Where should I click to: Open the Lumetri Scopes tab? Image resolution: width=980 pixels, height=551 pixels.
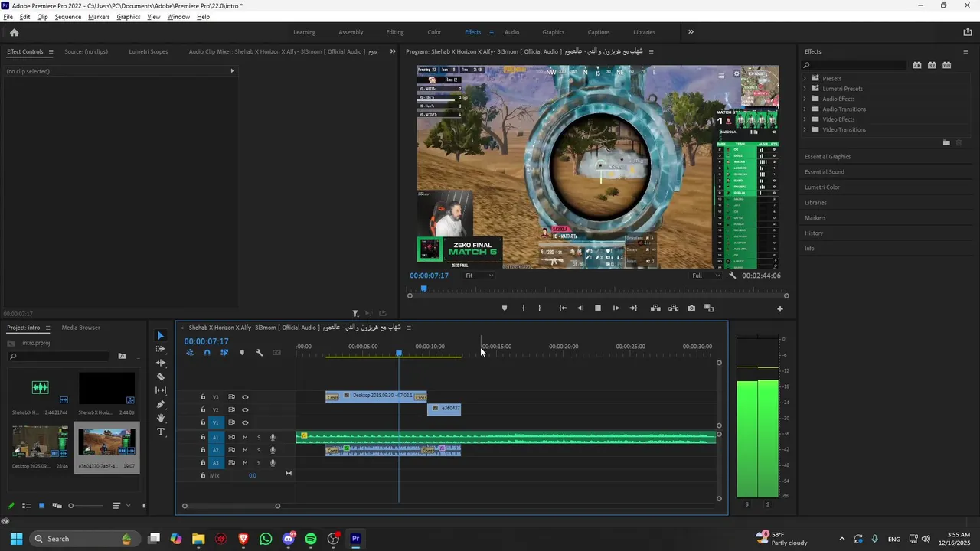click(149, 51)
